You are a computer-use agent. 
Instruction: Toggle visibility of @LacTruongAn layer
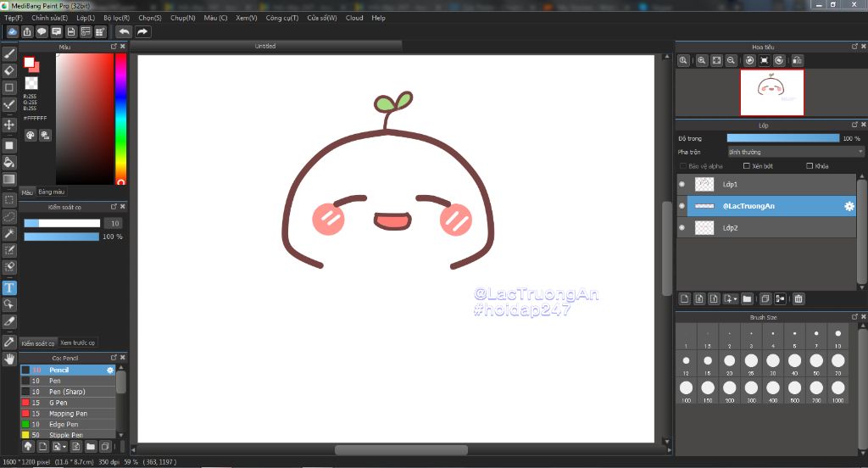[x=682, y=206]
